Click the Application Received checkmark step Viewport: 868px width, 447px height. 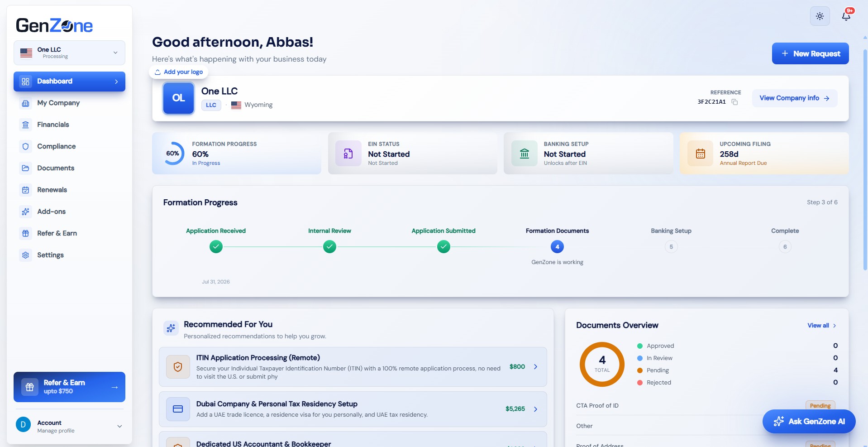(x=216, y=247)
